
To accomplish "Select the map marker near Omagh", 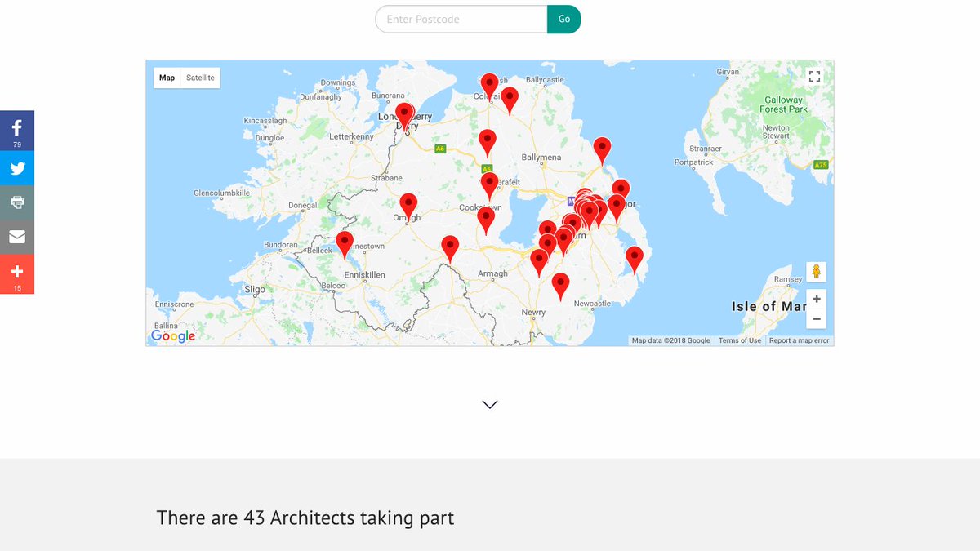I will [408, 201].
